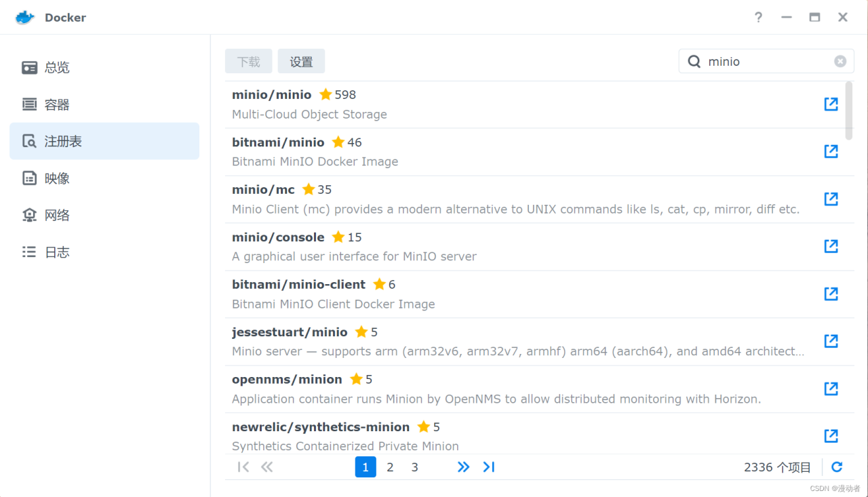Open newrelic/synthetics-minion's external link icon
This screenshot has width=868, height=497.
pos(831,436)
